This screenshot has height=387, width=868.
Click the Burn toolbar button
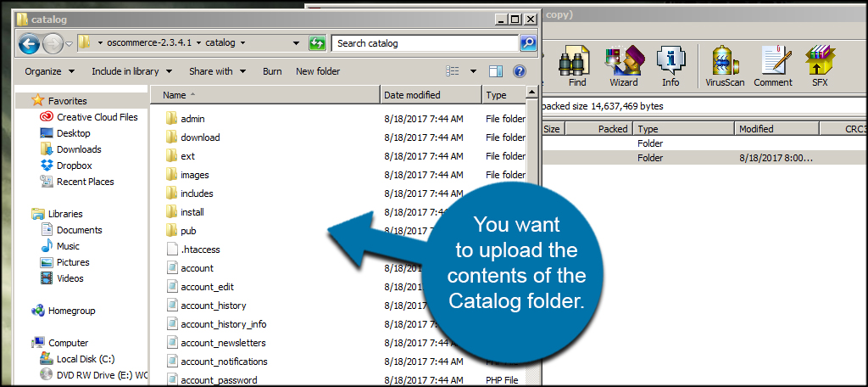coord(272,71)
